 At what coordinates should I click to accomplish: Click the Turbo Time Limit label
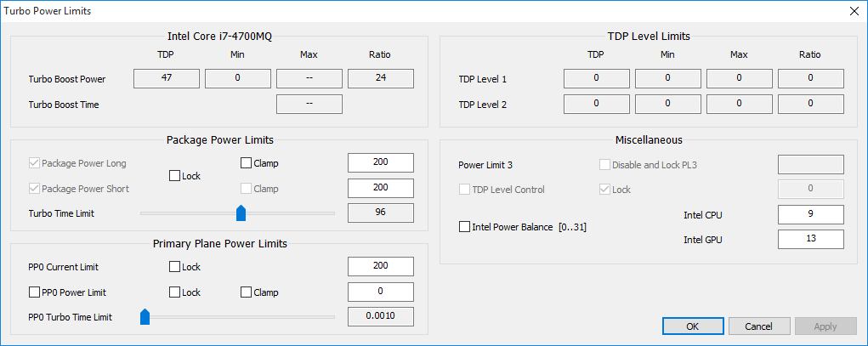click(x=61, y=213)
